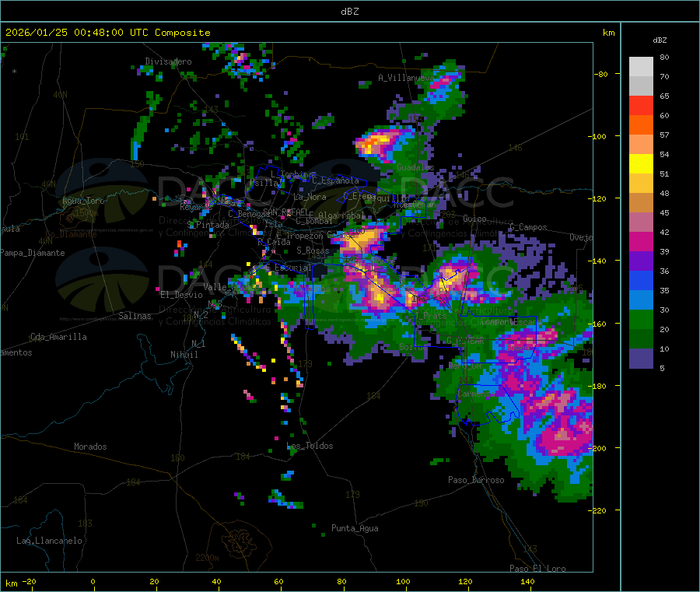Click the 39 dBZ magenta color swatch
This screenshot has width=700, height=592.
pyautogui.click(x=641, y=241)
